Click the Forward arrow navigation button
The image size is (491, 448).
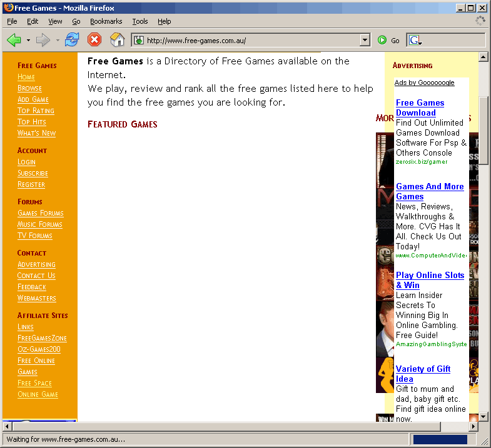point(43,40)
